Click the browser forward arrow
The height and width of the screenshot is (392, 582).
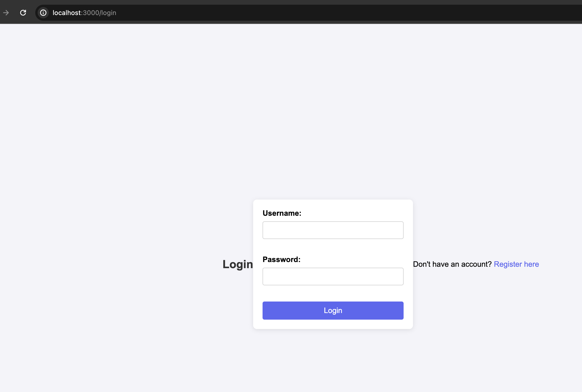point(6,12)
